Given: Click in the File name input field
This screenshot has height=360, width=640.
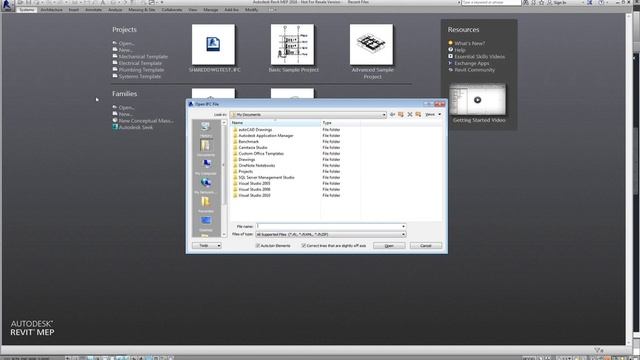Looking at the screenshot, I should [328, 227].
